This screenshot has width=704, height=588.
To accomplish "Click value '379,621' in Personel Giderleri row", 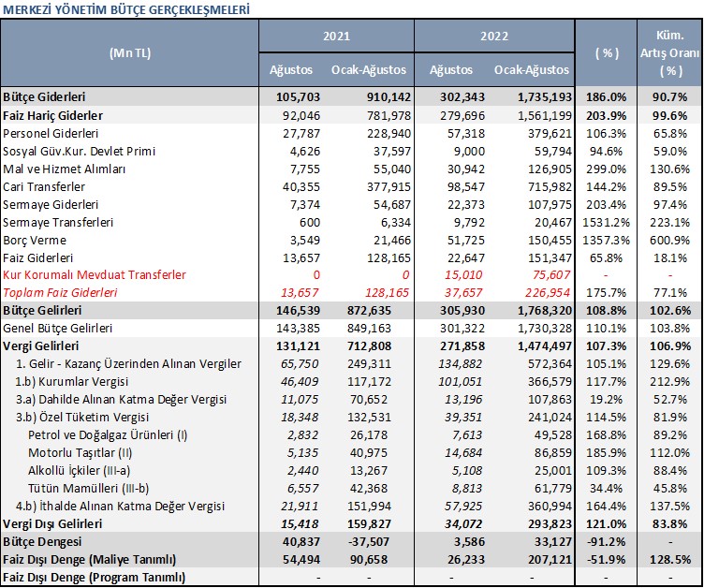I will 550,134.
